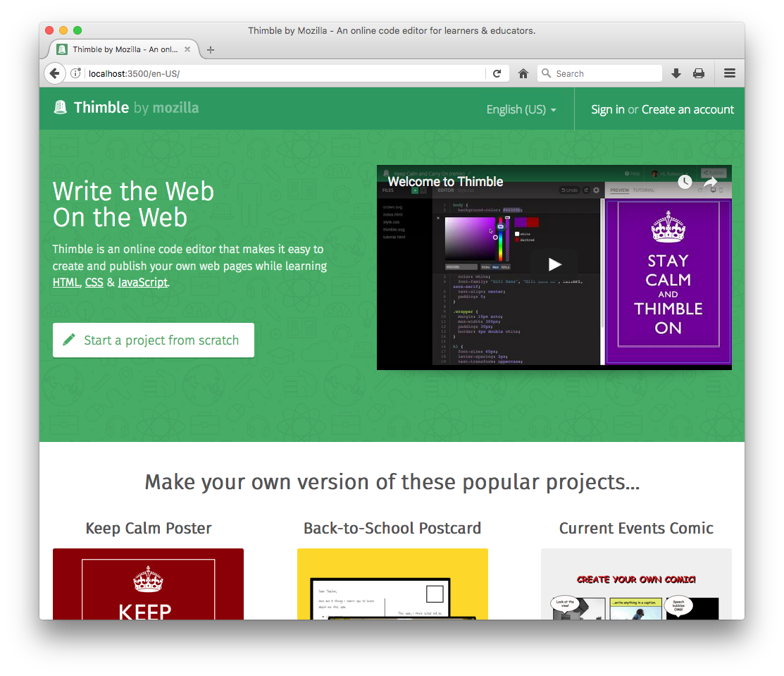Image resolution: width=784 pixels, height=676 pixels.
Task: Go back using the browser back arrow
Action: [x=55, y=73]
